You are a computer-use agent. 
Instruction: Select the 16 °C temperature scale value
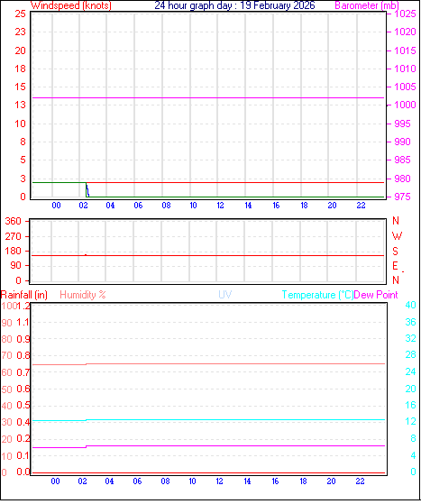410,405
